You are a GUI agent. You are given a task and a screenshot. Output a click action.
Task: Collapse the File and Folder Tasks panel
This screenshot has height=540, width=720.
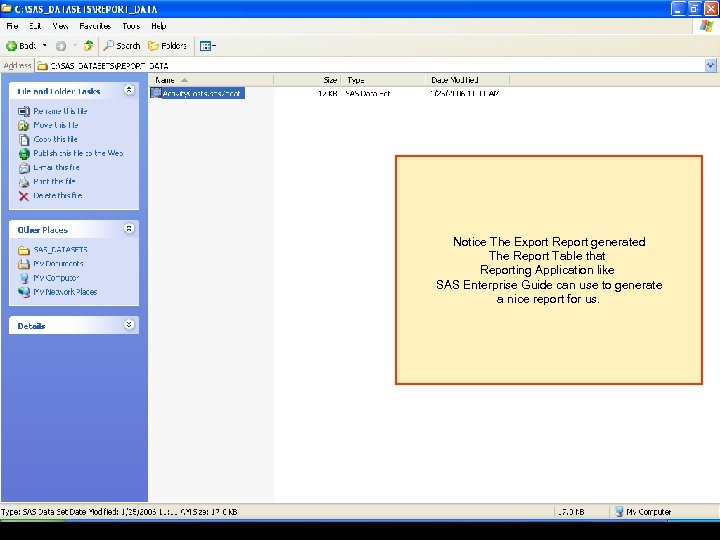pyautogui.click(x=129, y=90)
